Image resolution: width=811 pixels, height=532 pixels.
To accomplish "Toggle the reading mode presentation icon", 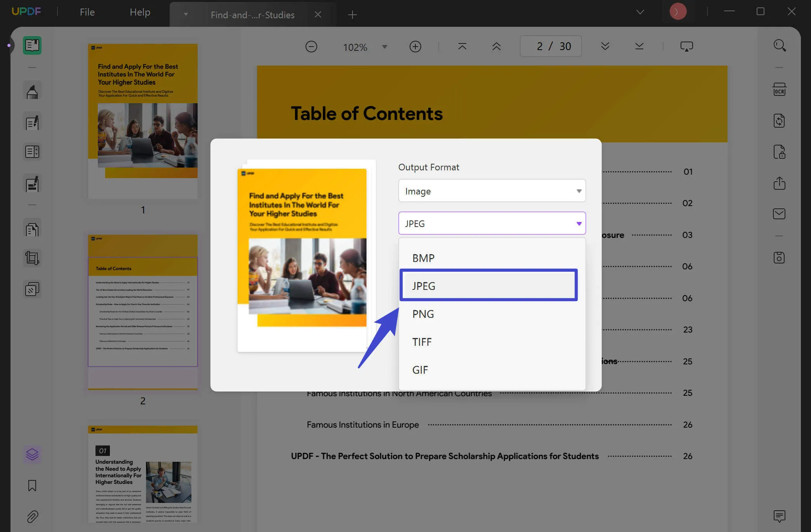I will 686,46.
